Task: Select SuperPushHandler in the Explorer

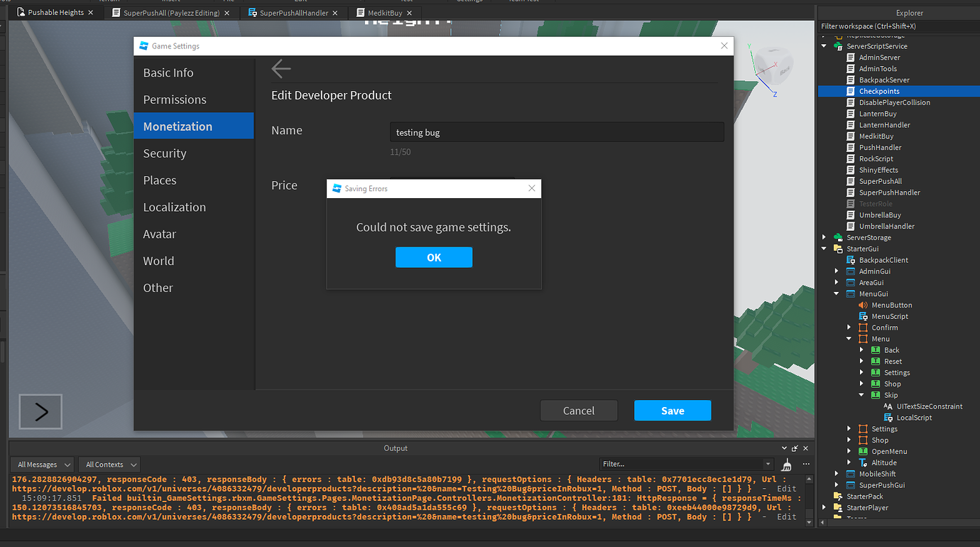Action: coord(899,193)
